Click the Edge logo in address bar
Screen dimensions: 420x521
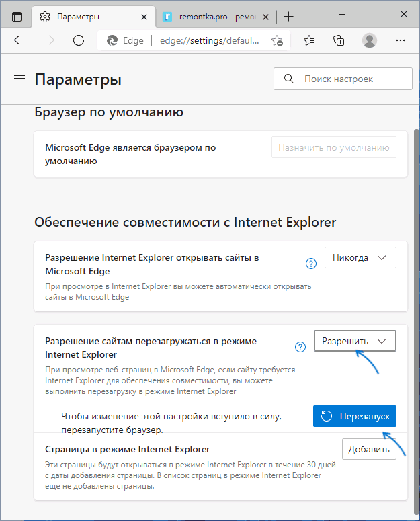pos(112,40)
